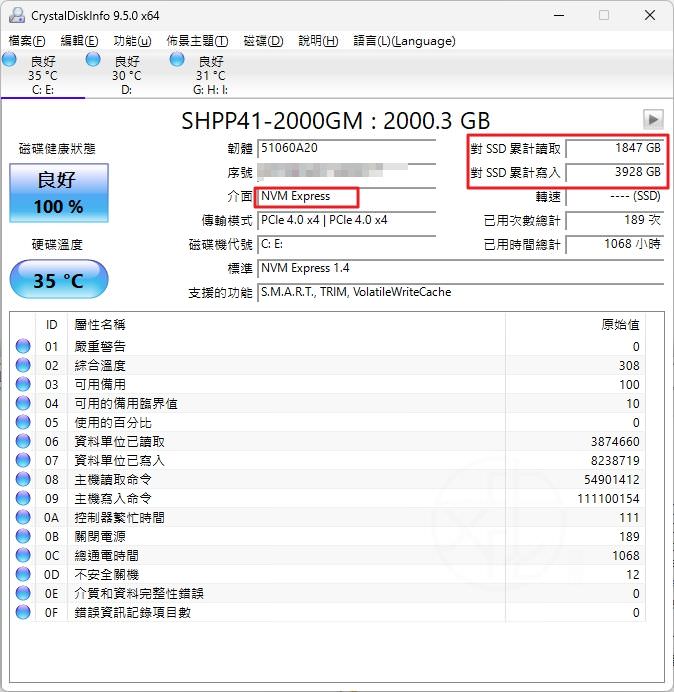
Task: Select the 35 °C C: E: disk tab
Action: (x=43, y=74)
